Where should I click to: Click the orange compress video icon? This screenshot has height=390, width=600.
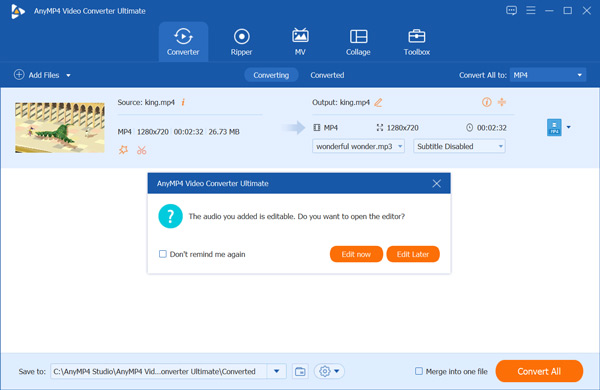point(502,102)
